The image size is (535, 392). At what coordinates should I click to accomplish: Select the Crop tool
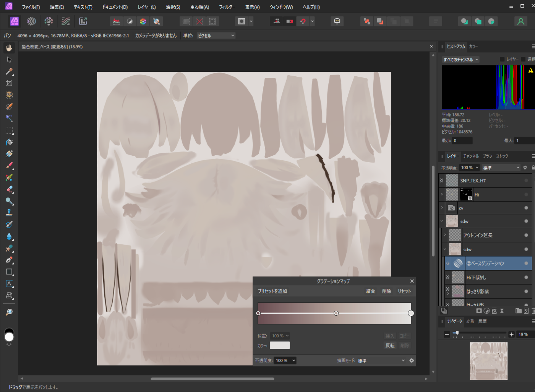click(x=9, y=83)
